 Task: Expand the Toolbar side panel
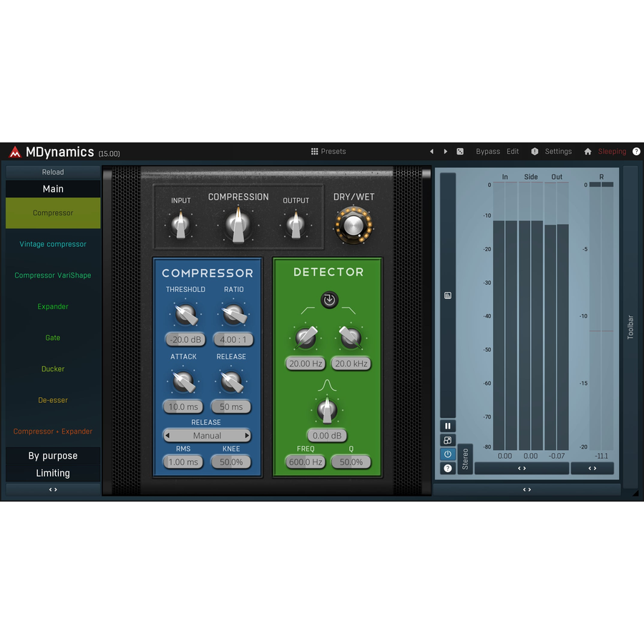[630, 327]
